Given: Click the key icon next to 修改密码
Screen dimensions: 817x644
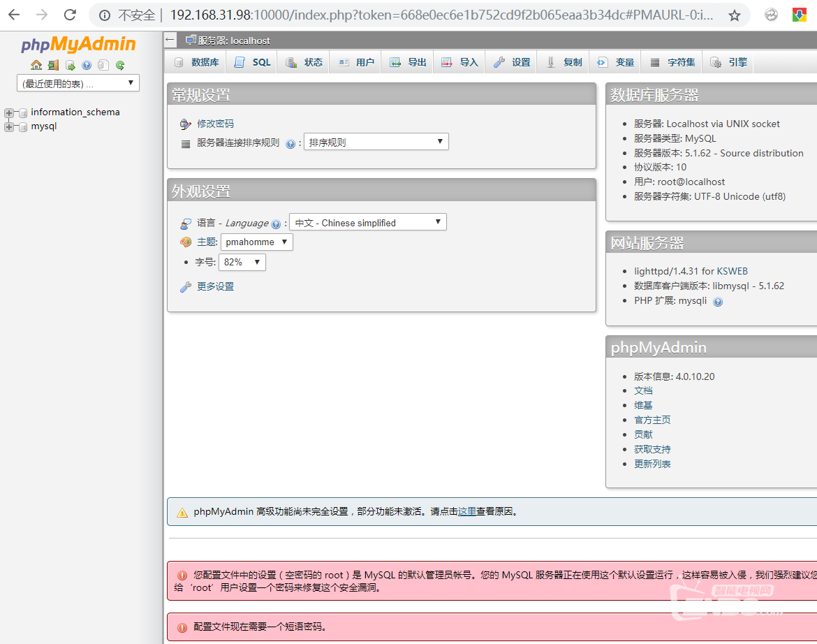Looking at the screenshot, I should (185, 124).
